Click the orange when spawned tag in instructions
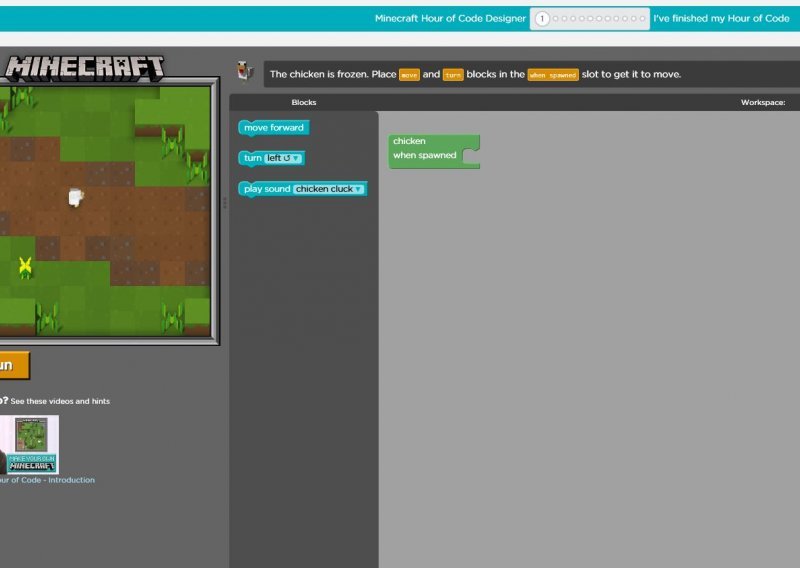The height and width of the screenshot is (568, 800). pos(553,75)
